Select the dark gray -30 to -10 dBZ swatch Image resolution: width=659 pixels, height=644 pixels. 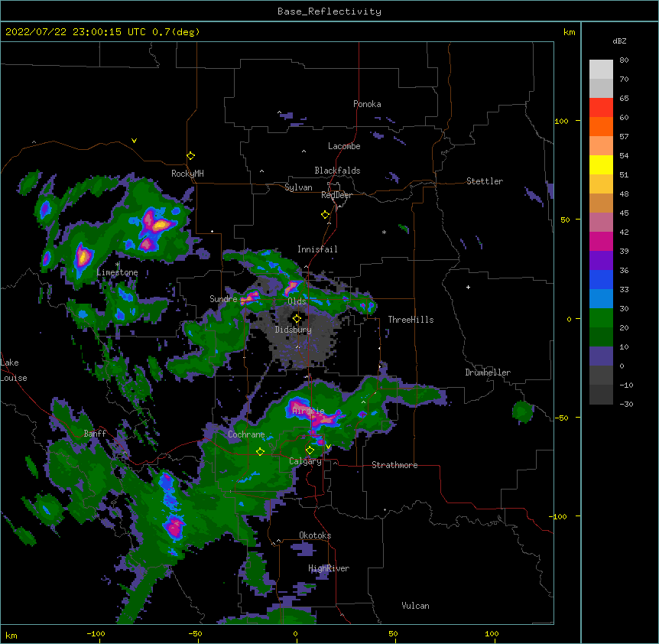pos(601,395)
